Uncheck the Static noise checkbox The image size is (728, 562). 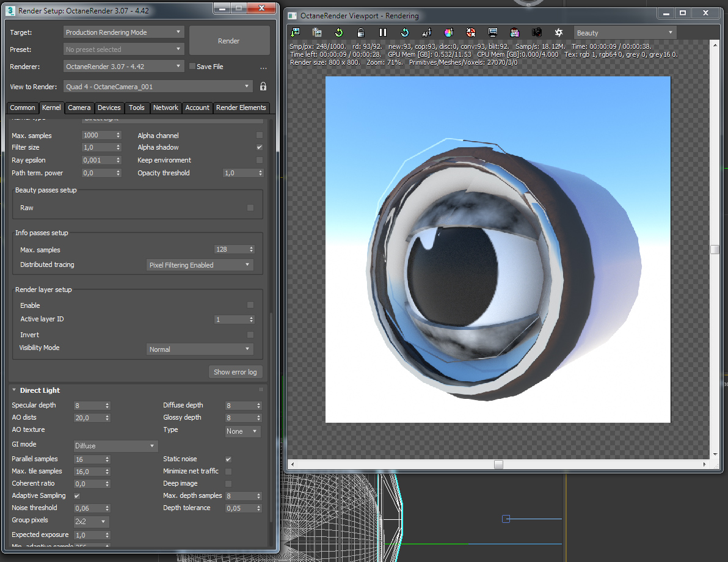pos(228,459)
